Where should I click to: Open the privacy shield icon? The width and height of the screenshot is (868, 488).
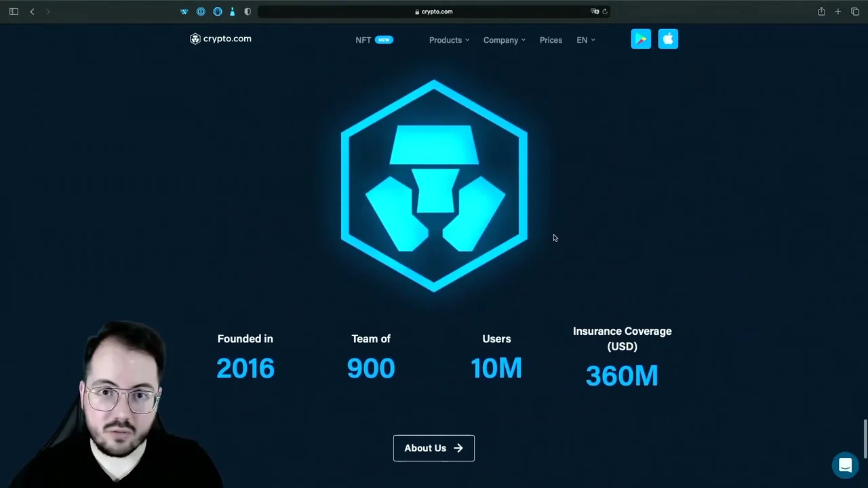pyautogui.click(x=248, y=12)
